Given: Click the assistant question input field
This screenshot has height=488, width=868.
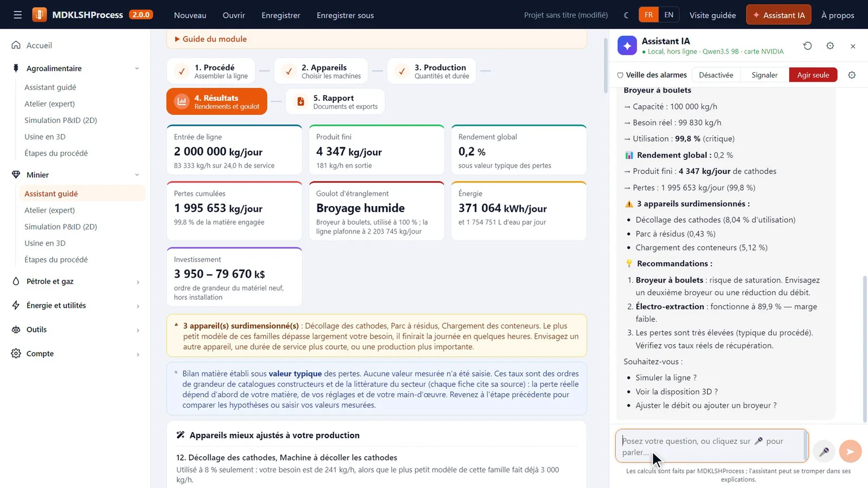Looking at the screenshot, I should pos(711,446).
